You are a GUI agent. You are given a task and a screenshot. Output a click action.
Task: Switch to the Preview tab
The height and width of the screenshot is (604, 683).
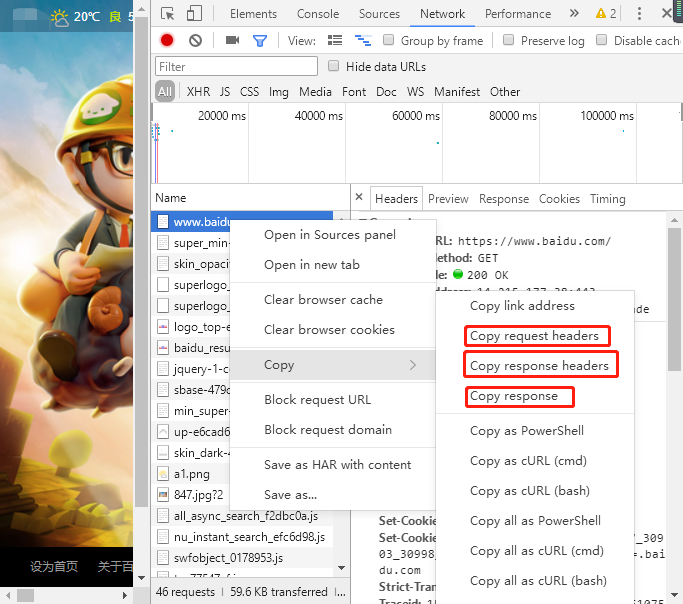click(448, 199)
